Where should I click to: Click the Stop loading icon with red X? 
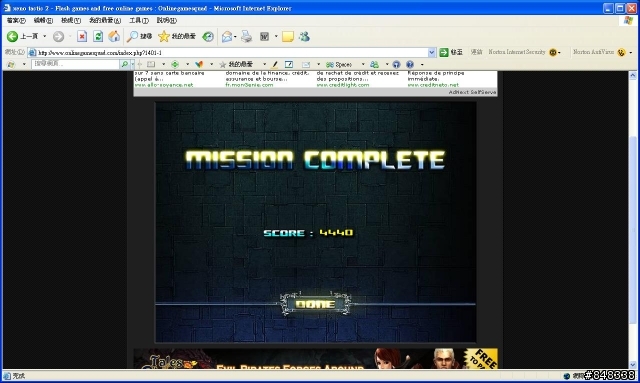click(x=82, y=36)
